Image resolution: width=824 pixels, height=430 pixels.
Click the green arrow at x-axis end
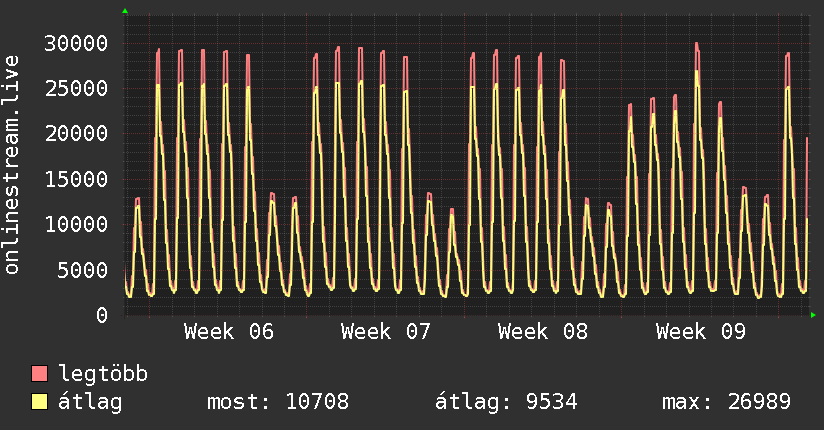pos(813,315)
